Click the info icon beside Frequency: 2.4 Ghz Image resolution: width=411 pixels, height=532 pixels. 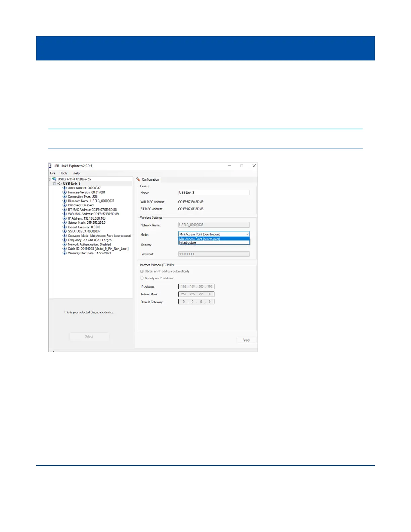64,240
